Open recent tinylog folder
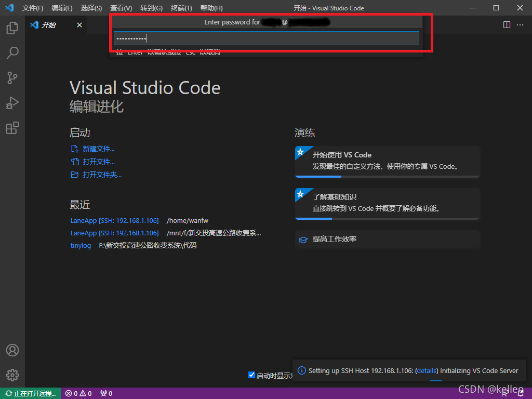Image resolution: width=532 pixels, height=399 pixels. (x=81, y=245)
